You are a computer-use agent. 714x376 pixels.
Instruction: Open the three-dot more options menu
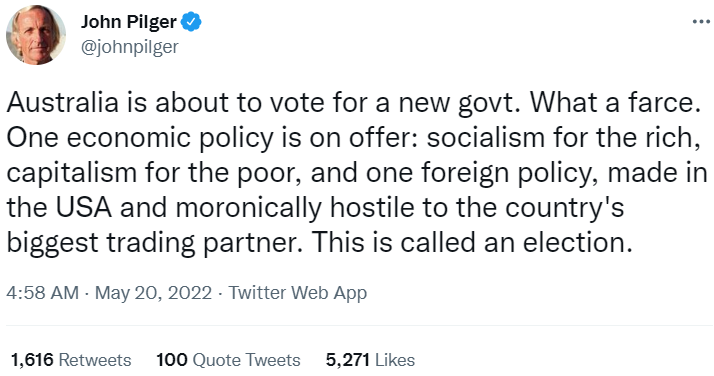(x=701, y=21)
